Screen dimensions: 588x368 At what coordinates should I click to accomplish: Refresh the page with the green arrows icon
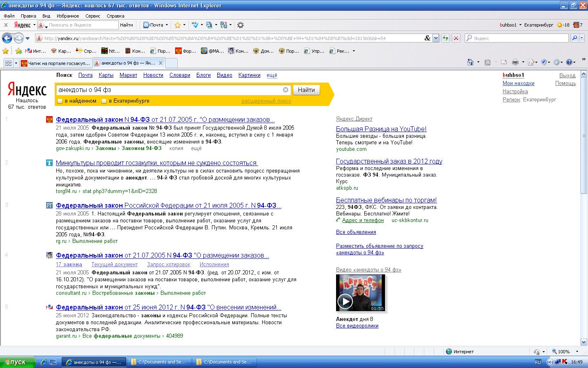[x=445, y=38]
